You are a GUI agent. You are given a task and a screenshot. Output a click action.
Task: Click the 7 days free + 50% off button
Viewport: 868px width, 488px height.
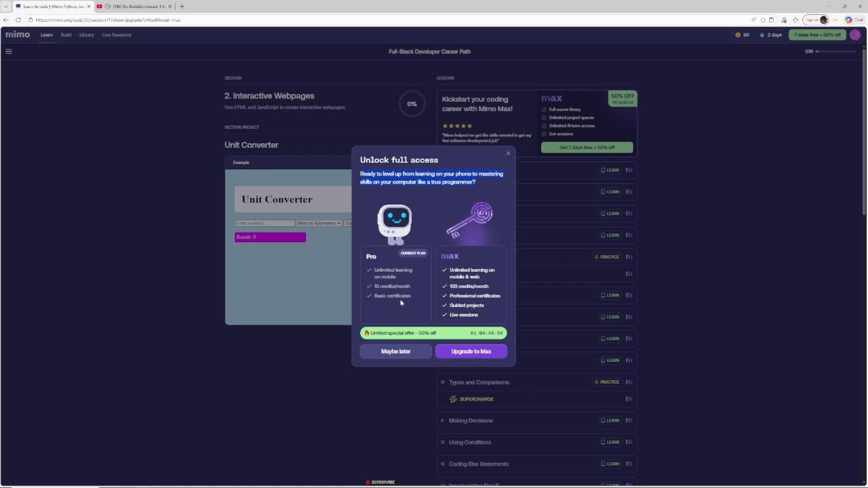[817, 35]
